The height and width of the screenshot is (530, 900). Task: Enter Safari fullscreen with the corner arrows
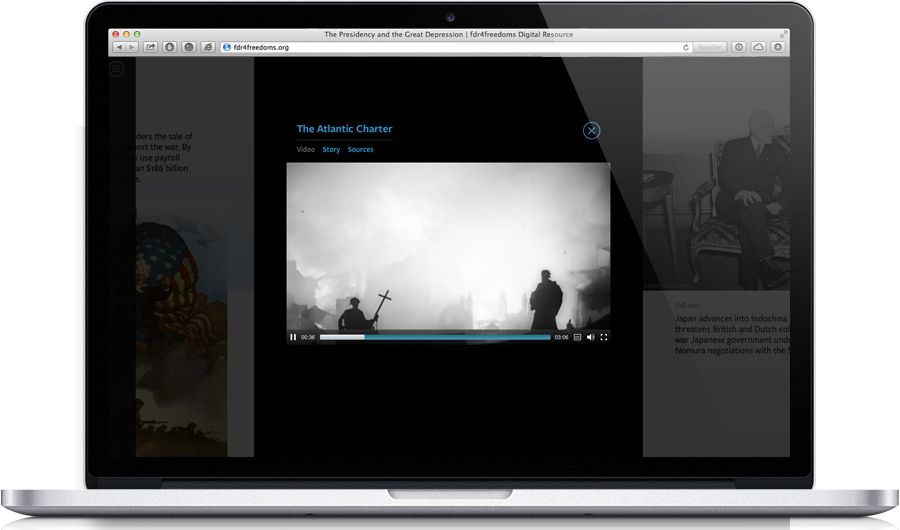[783, 34]
